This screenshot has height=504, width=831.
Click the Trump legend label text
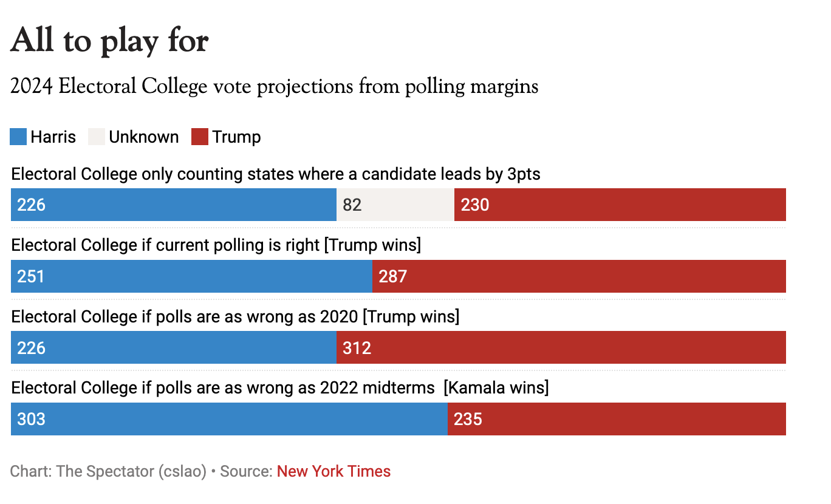[236, 137]
